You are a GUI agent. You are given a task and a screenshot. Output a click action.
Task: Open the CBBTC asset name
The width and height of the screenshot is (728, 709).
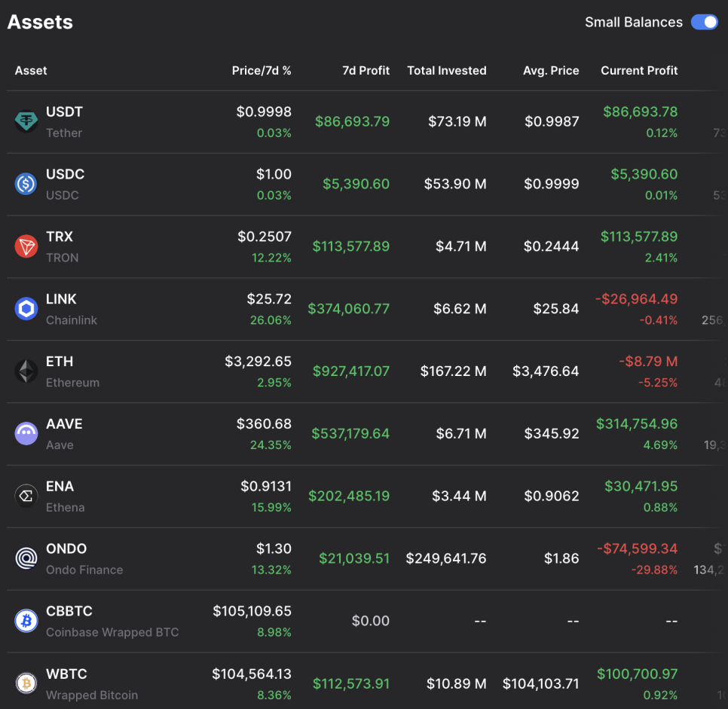69,611
